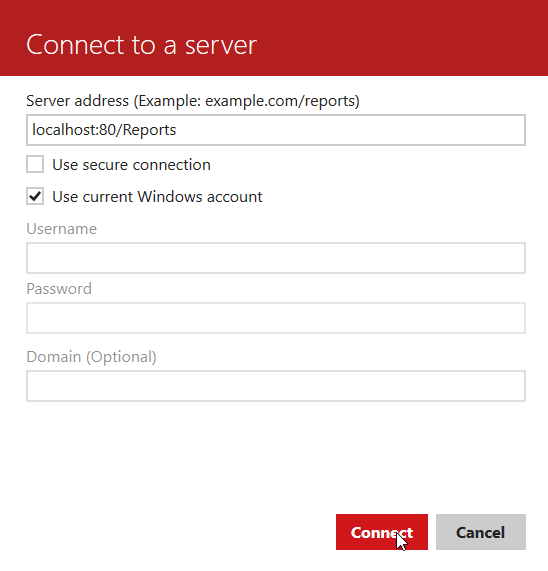
Task: Click the Server address input field
Action: click(x=276, y=130)
